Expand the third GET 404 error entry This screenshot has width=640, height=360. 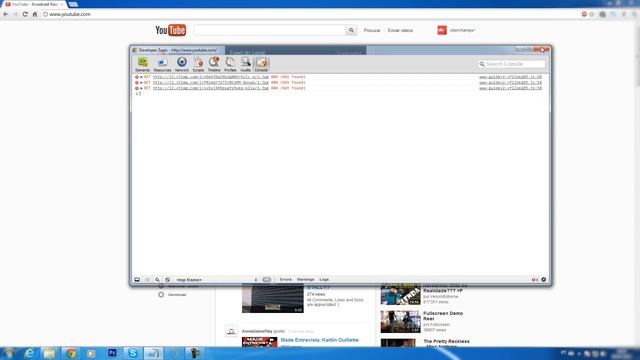click(x=141, y=88)
